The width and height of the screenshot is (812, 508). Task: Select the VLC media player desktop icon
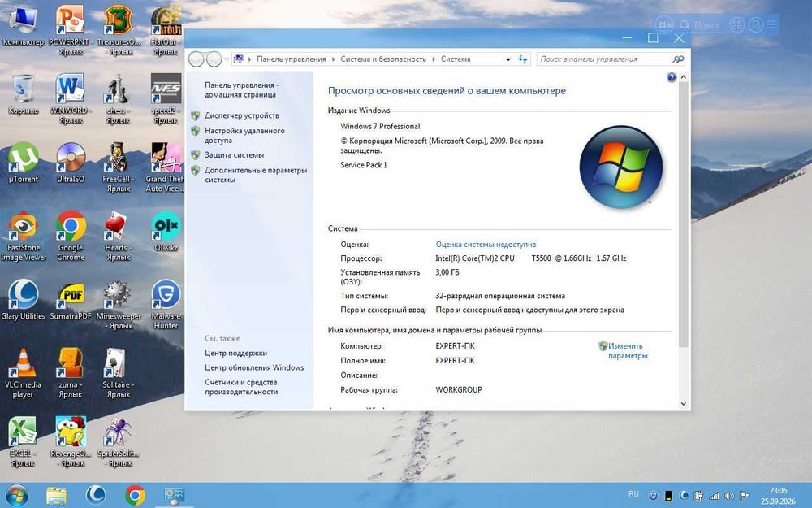pyautogui.click(x=23, y=373)
